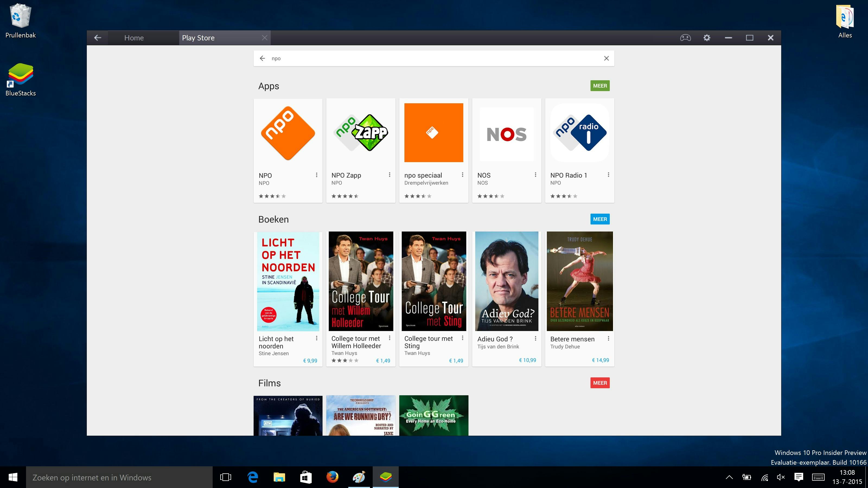
Task: Show more Boeken with blue MEER
Action: pyautogui.click(x=600, y=219)
